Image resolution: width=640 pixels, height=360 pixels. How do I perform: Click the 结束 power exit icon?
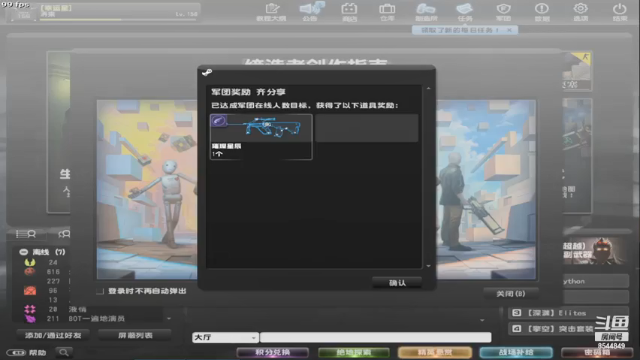tap(620, 12)
